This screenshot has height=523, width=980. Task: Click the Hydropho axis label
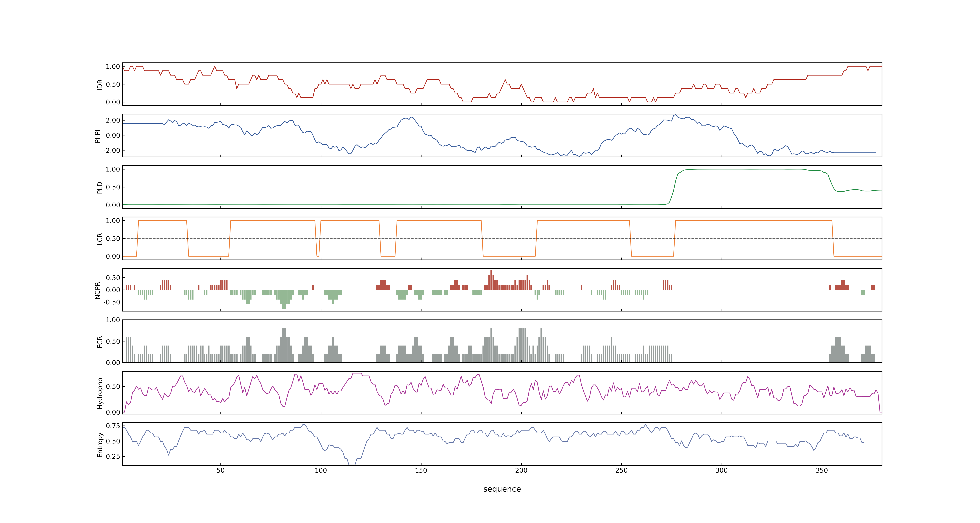point(100,393)
